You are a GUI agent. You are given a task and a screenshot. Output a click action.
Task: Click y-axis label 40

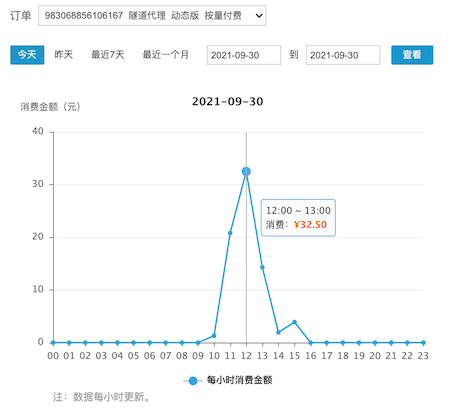coord(38,131)
